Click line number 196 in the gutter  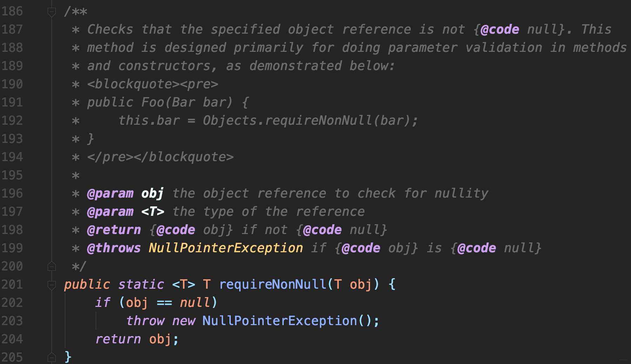click(12, 193)
